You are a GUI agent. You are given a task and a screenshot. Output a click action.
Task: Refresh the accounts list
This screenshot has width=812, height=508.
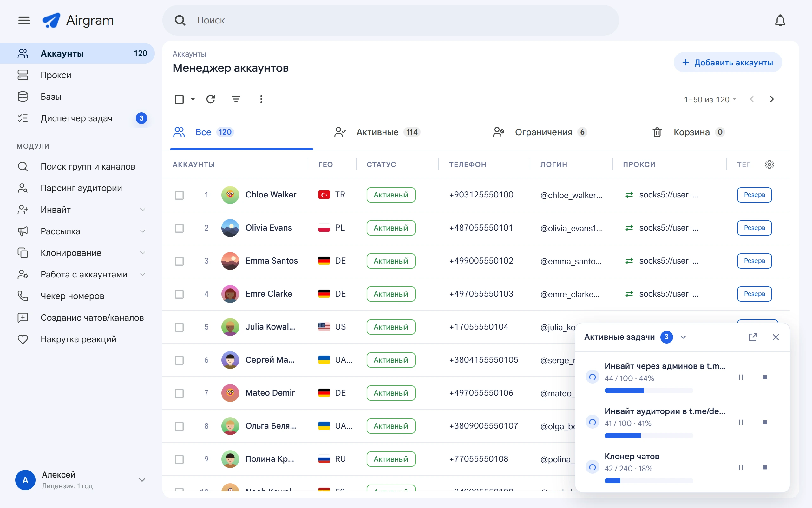[x=211, y=99]
